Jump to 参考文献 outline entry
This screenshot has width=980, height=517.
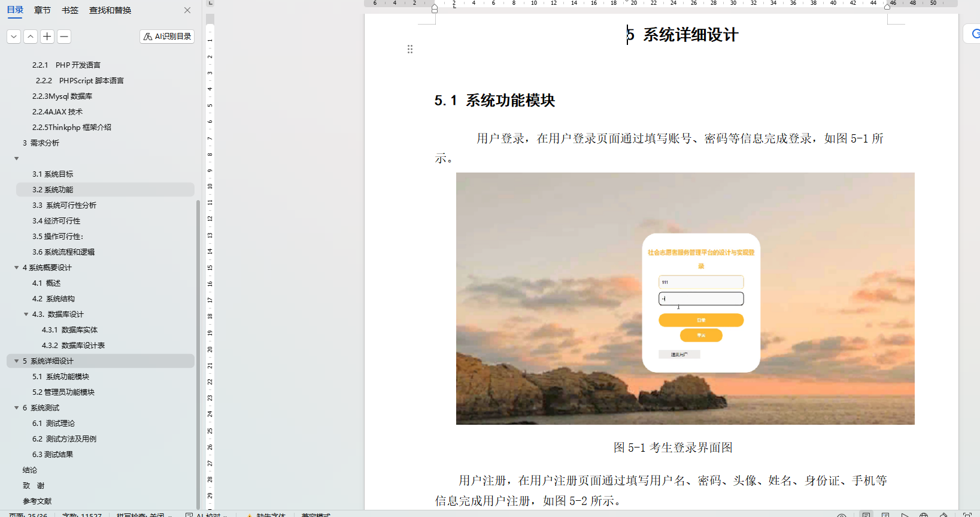click(x=37, y=501)
